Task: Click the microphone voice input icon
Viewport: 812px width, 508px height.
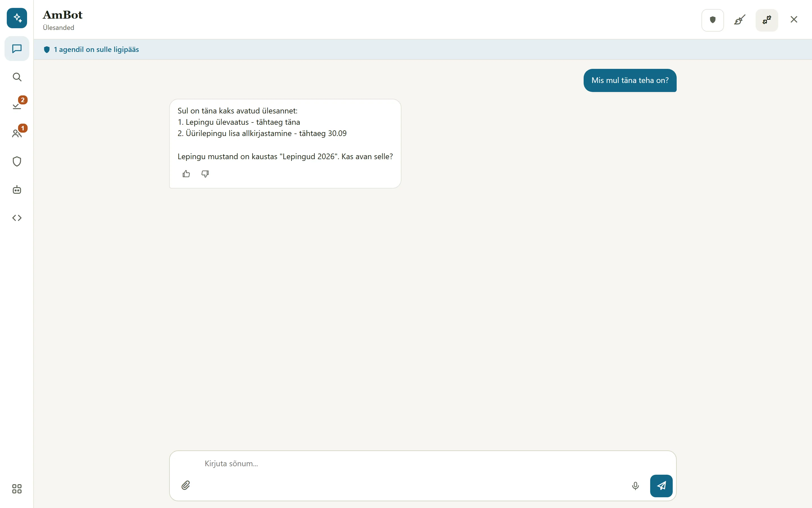Action: [635, 486]
